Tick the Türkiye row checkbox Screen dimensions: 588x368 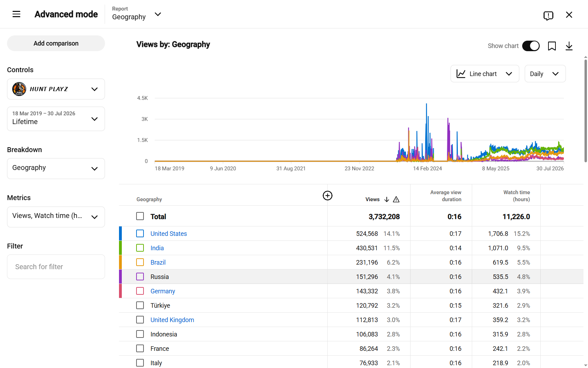140,305
